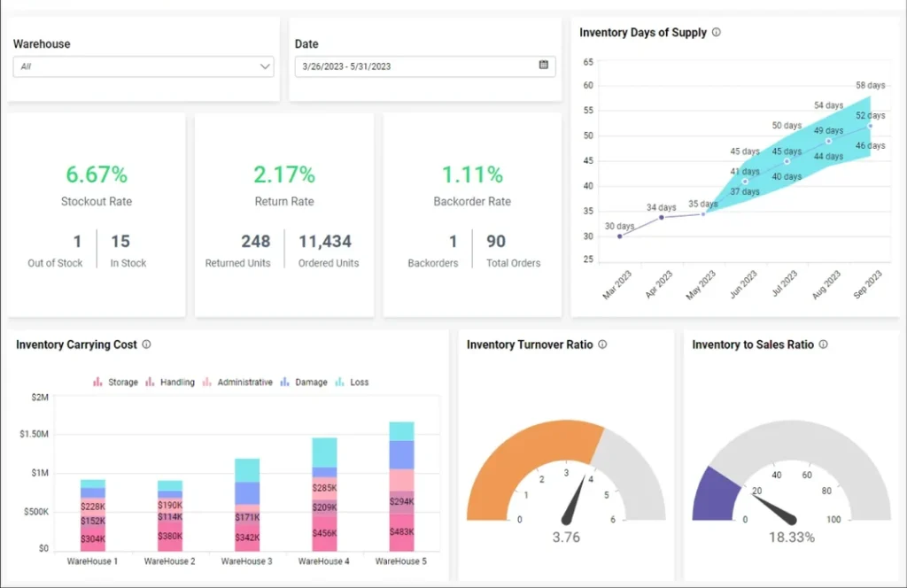
Task: Click the date range 3/26/2023 - 5/31/2023 field
Action: tap(416, 66)
